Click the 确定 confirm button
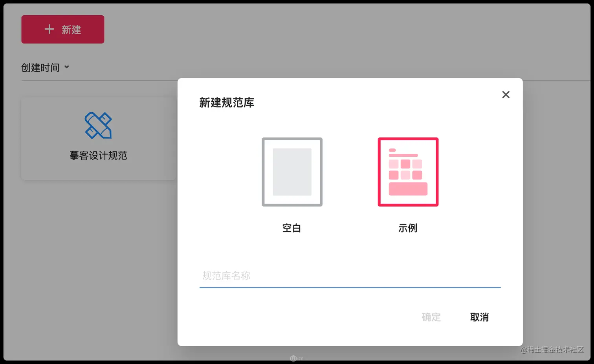 [431, 317]
